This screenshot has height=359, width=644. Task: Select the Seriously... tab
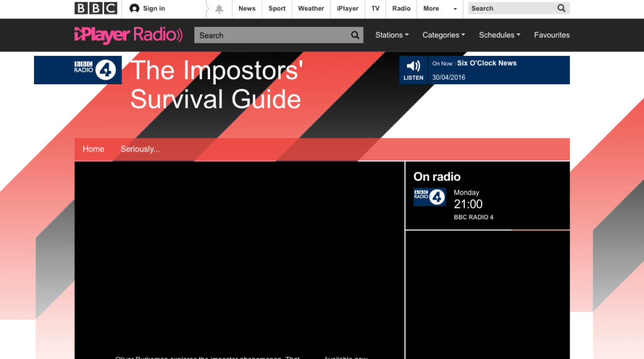pos(140,149)
